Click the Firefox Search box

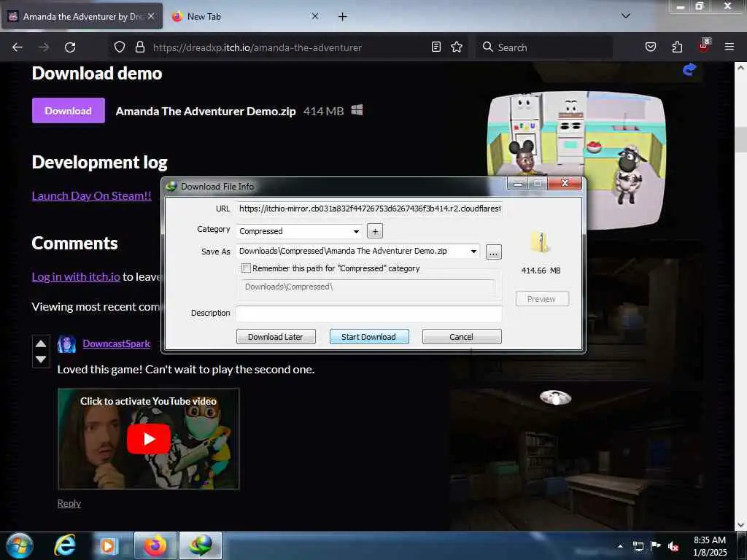tap(544, 47)
